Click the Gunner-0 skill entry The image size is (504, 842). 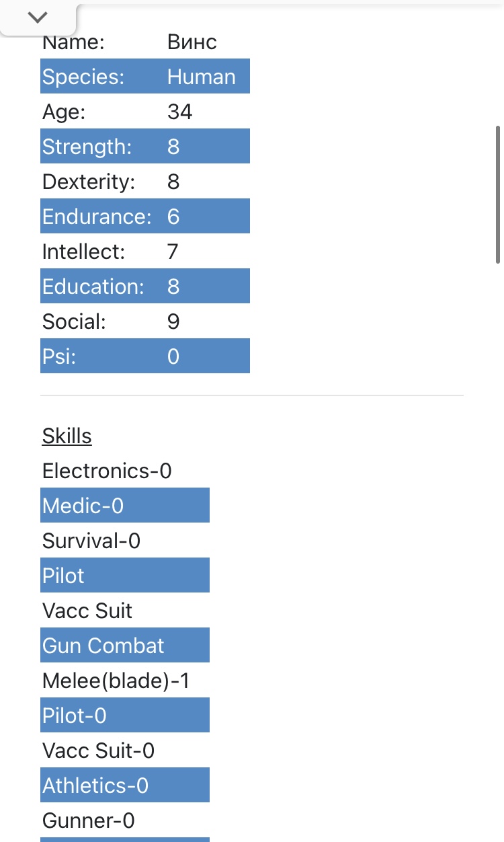(x=89, y=820)
